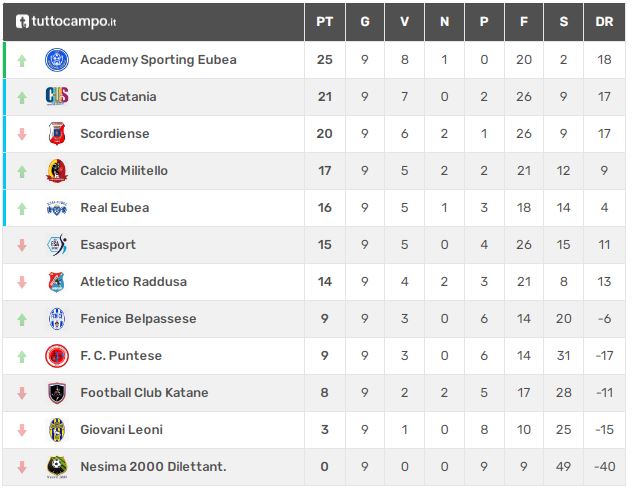Click the PT column header
Image resolution: width=634 pixels, height=490 pixels.
coord(325,21)
